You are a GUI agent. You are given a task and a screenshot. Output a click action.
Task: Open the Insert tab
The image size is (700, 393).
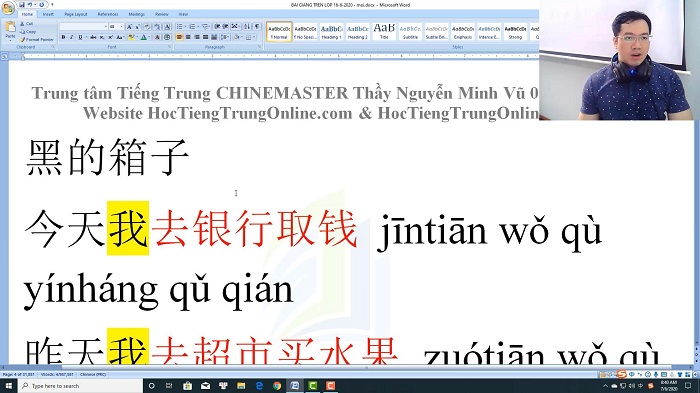(48, 14)
